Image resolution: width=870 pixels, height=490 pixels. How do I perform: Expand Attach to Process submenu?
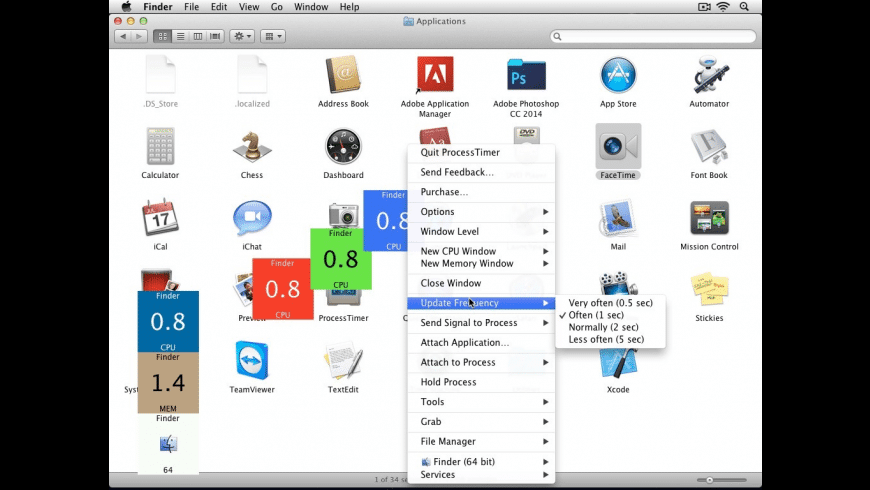coord(481,362)
